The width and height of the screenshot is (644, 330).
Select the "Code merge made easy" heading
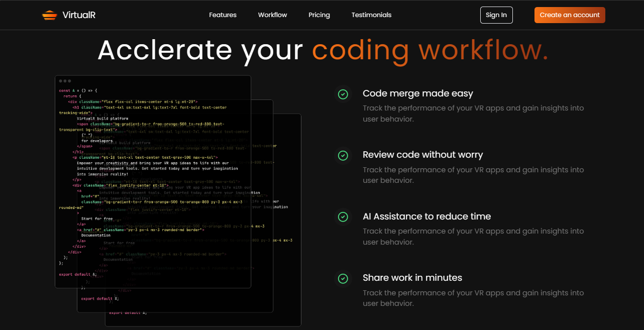pos(418,93)
